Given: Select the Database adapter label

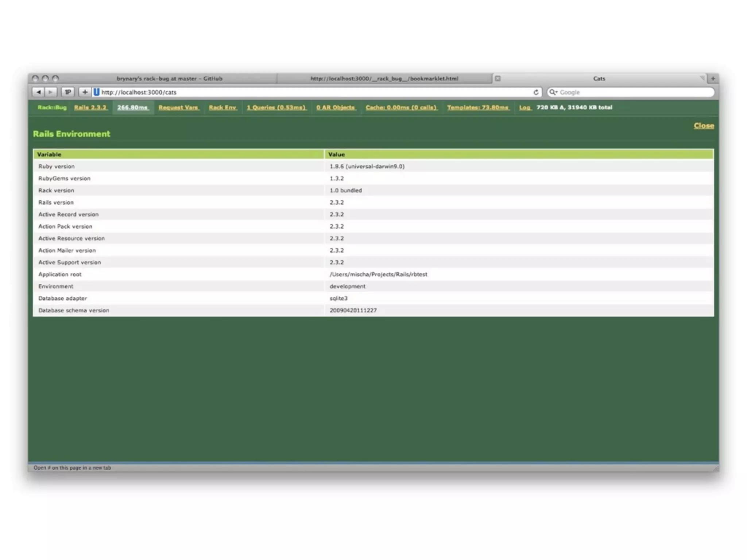Looking at the screenshot, I should pos(63,298).
